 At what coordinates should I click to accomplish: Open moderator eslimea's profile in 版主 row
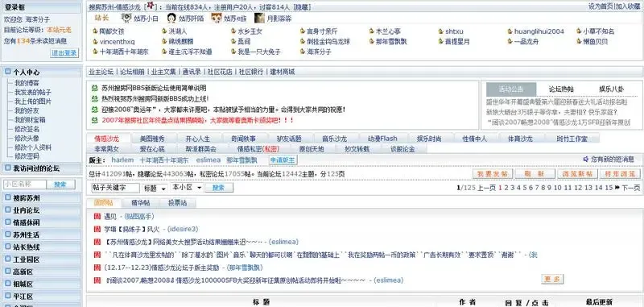click(208, 160)
